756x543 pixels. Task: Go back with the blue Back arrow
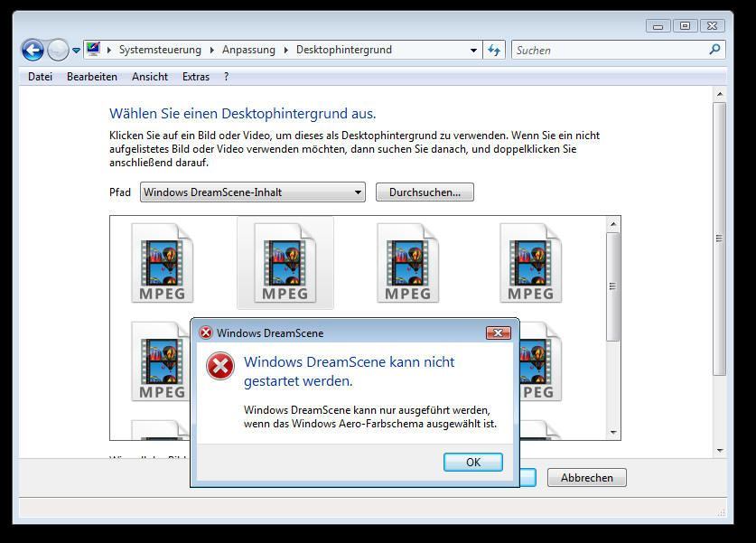33,51
